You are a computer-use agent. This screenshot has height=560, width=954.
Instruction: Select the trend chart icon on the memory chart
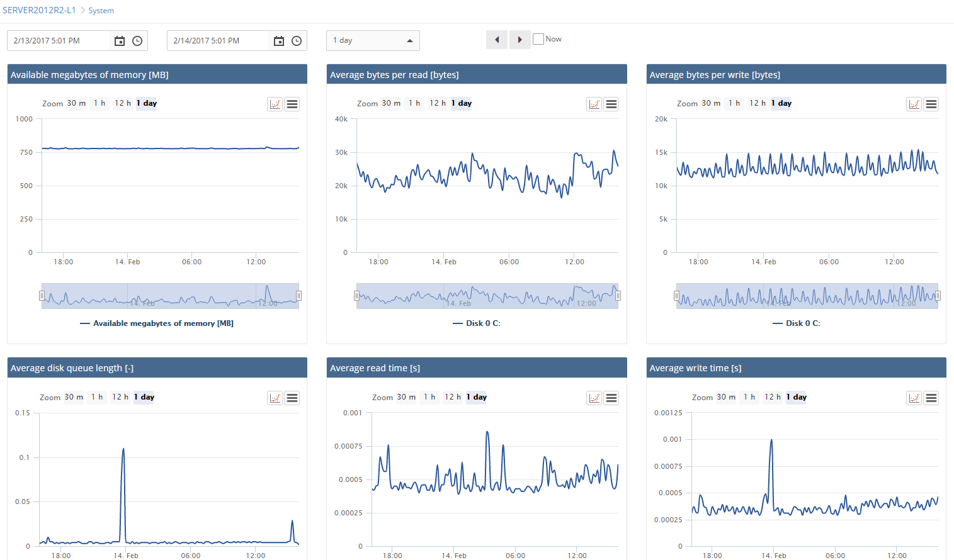point(275,104)
